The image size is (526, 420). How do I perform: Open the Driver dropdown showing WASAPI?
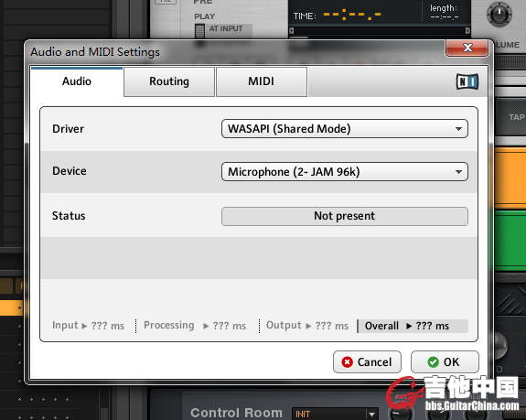click(x=345, y=129)
